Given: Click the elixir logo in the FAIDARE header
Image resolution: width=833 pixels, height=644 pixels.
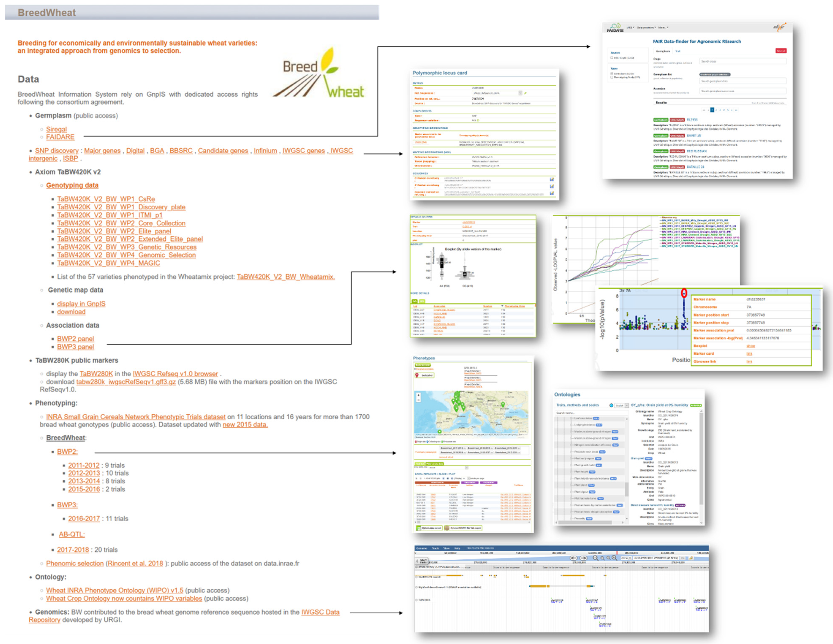Looking at the screenshot, I should tap(780, 27).
